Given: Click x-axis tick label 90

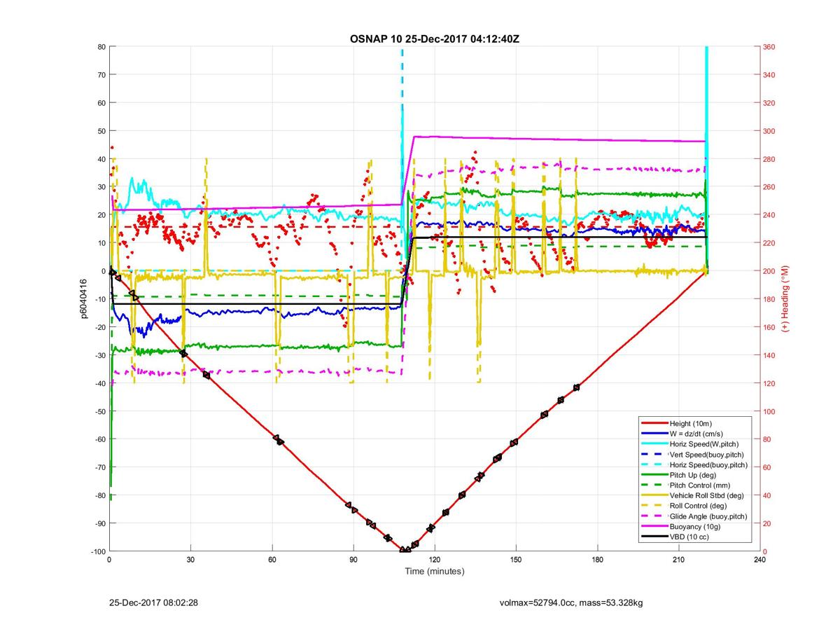Looking at the screenshot, I should (353, 560).
